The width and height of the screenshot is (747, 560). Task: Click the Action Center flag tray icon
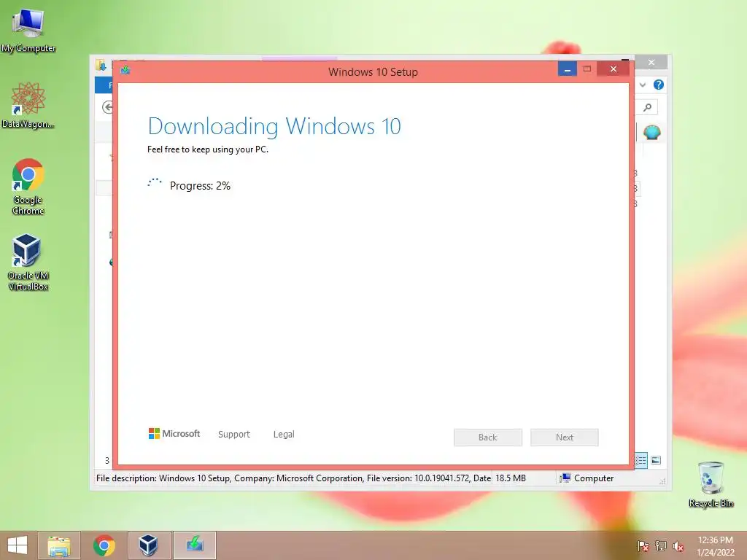[x=643, y=546]
